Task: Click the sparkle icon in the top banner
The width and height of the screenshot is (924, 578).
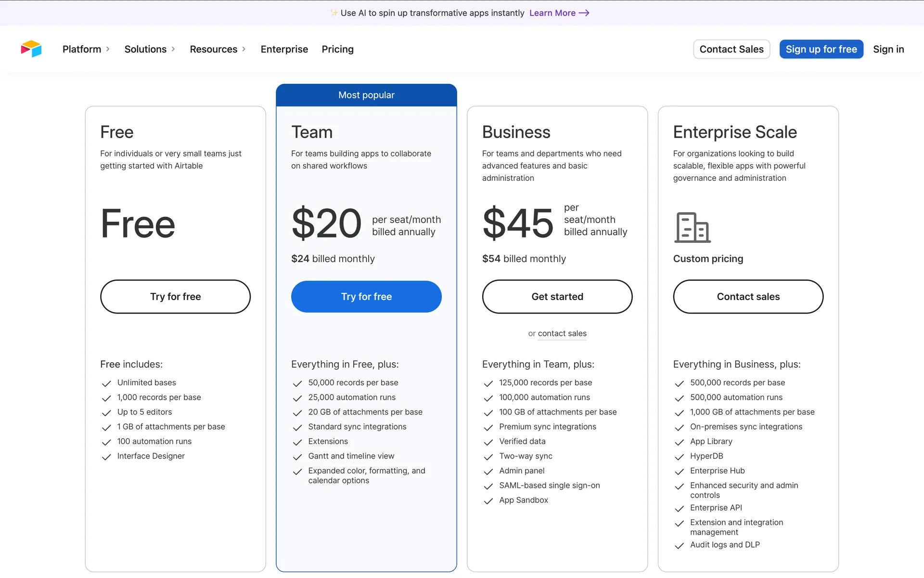Action: [334, 13]
